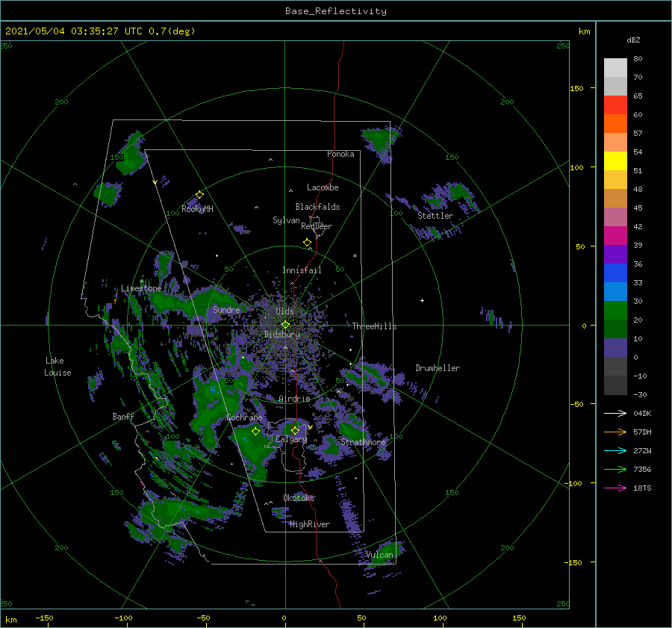Click the Vulcan city label
The width and height of the screenshot is (672, 628).
379,555
